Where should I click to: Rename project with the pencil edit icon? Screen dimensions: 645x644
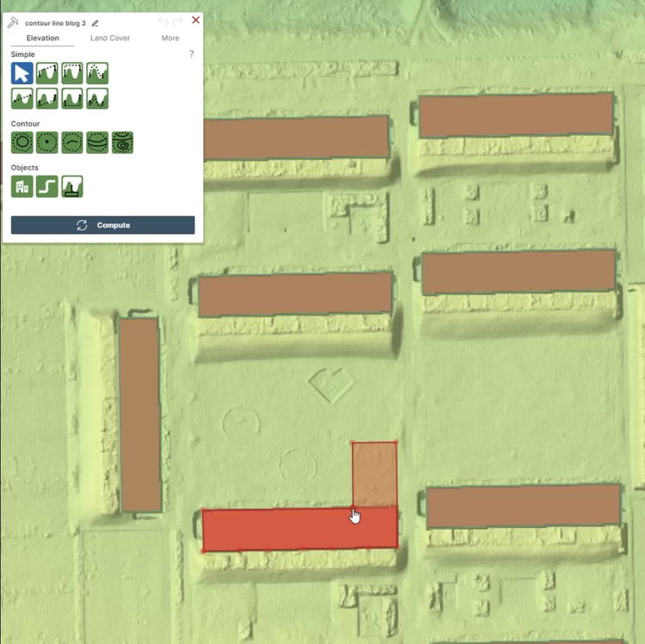click(95, 23)
